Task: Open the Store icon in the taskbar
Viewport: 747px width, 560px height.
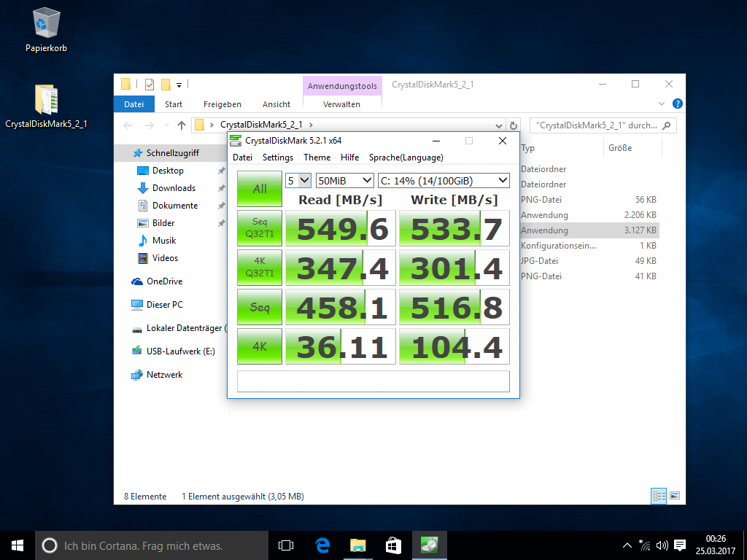Action: click(393, 545)
